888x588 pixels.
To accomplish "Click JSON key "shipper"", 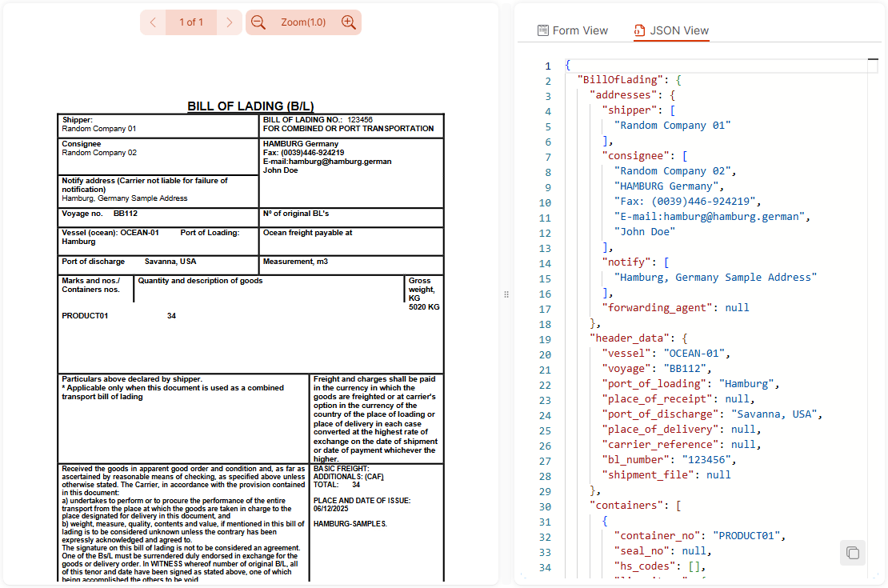I will [629, 110].
